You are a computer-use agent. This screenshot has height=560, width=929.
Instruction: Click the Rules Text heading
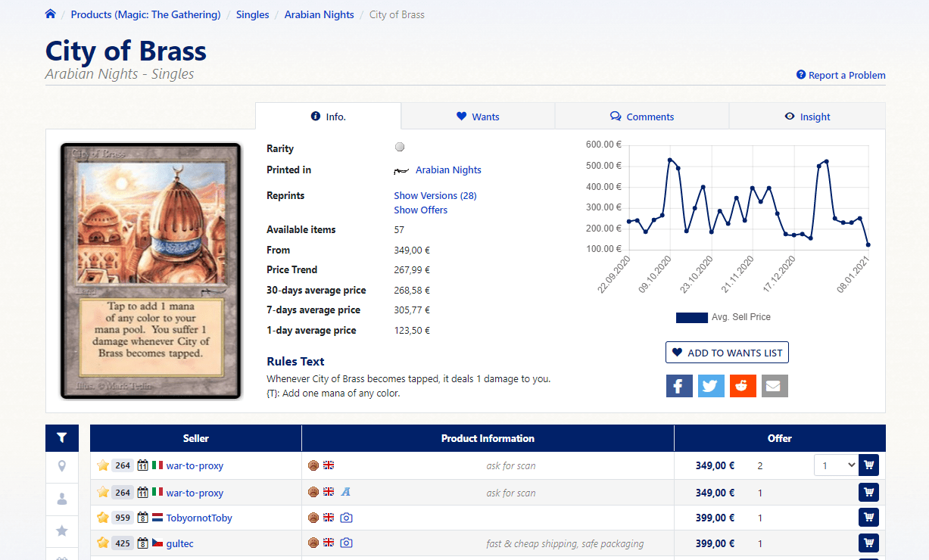[295, 361]
